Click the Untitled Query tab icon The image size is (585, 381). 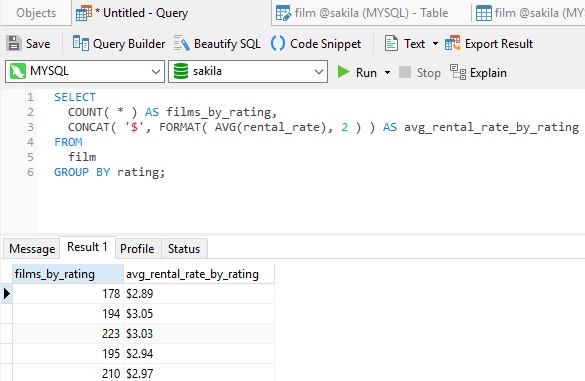pos(84,13)
